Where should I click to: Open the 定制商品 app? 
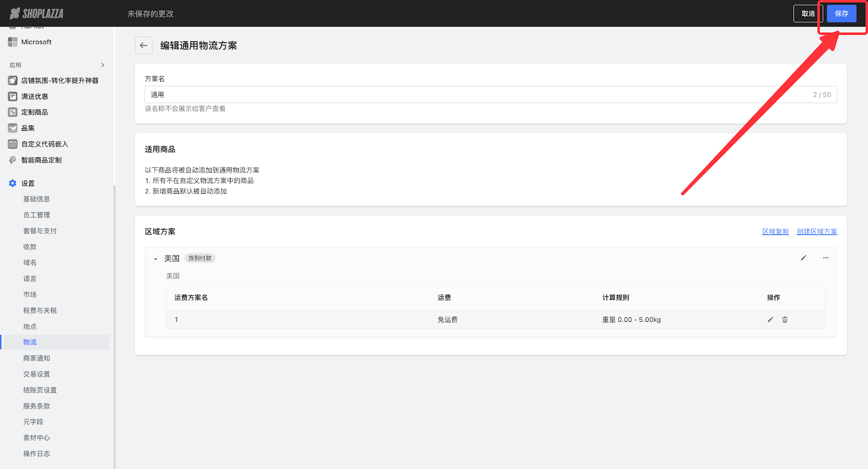tap(35, 112)
